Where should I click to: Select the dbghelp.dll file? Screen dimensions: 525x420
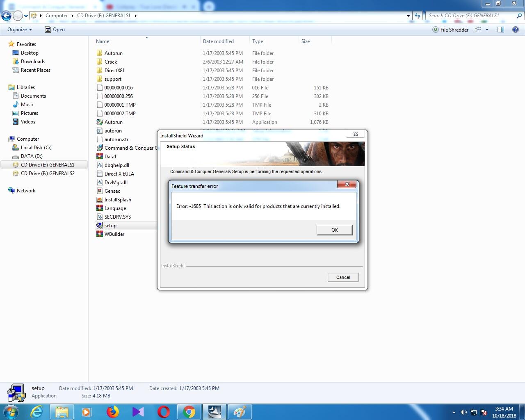(x=116, y=165)
